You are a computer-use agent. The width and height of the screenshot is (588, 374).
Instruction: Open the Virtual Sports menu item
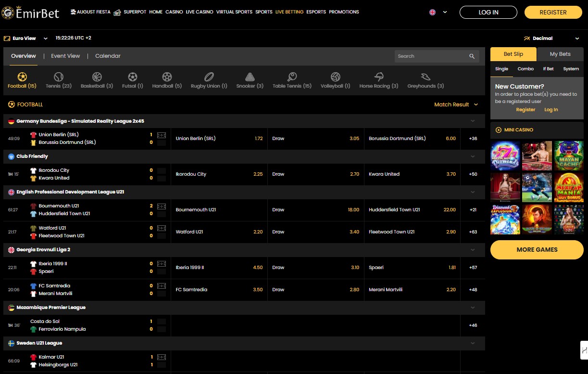click(234, 12)
